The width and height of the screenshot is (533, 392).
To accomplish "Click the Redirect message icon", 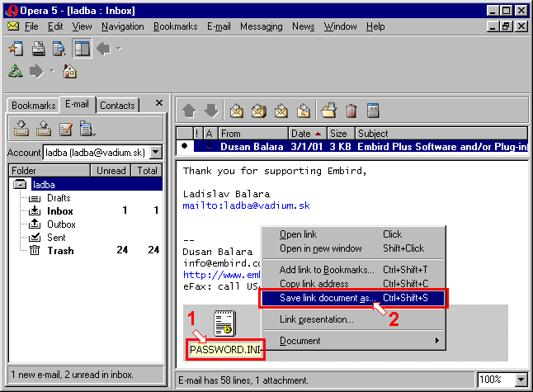I will click(x=303, y=111).
